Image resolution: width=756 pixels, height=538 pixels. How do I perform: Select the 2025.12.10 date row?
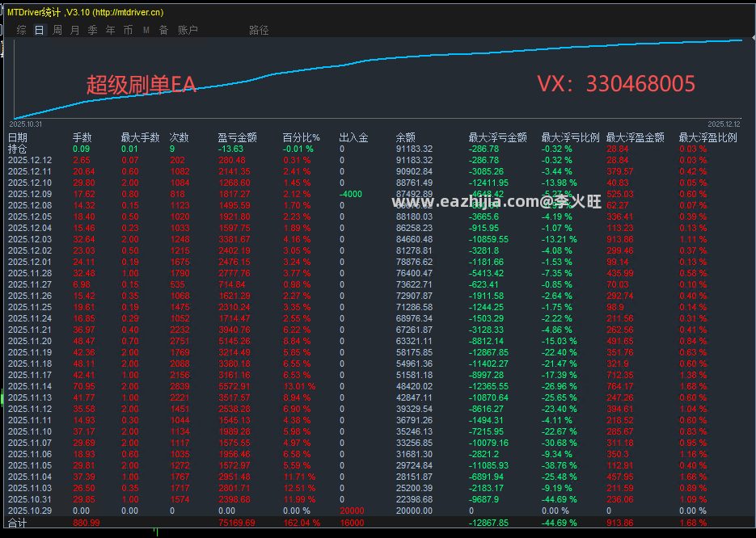378,183
